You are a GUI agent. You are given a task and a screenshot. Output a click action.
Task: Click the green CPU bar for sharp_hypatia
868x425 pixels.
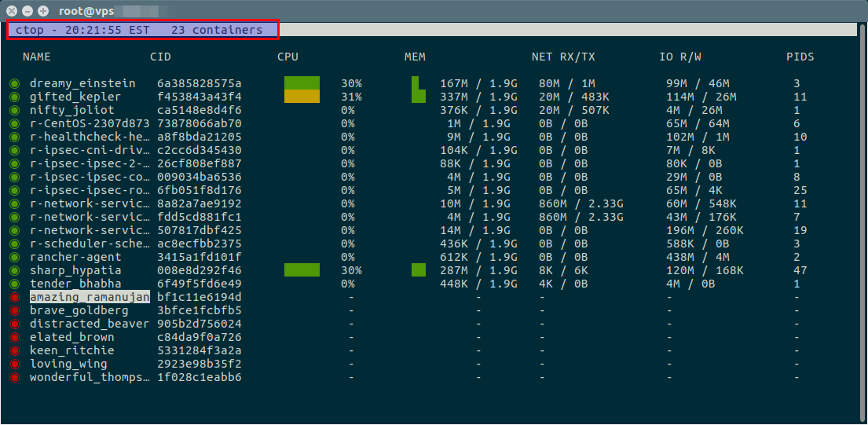302,270
